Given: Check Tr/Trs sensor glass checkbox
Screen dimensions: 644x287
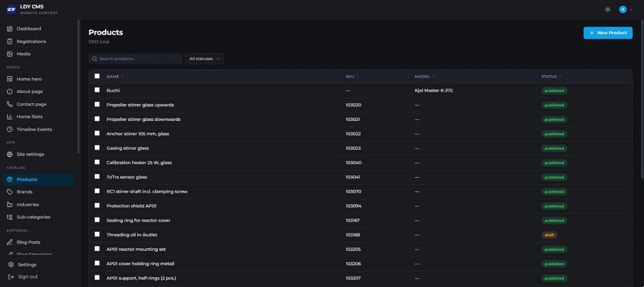Looking at the screenshot, I should coord(97,176).
